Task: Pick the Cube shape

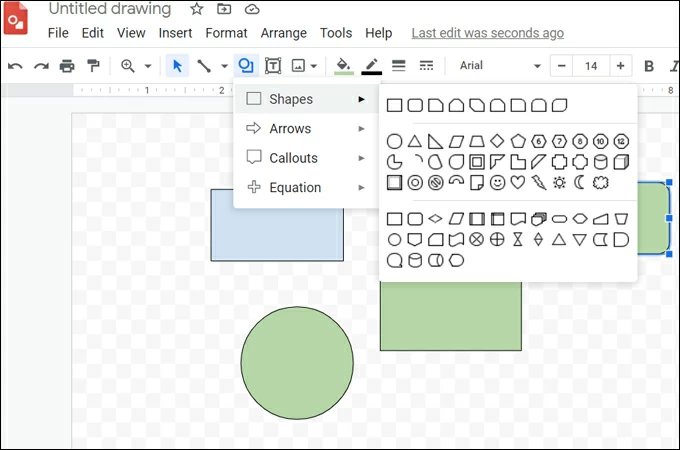Action: pyautogui.click(x=621, y=162)
